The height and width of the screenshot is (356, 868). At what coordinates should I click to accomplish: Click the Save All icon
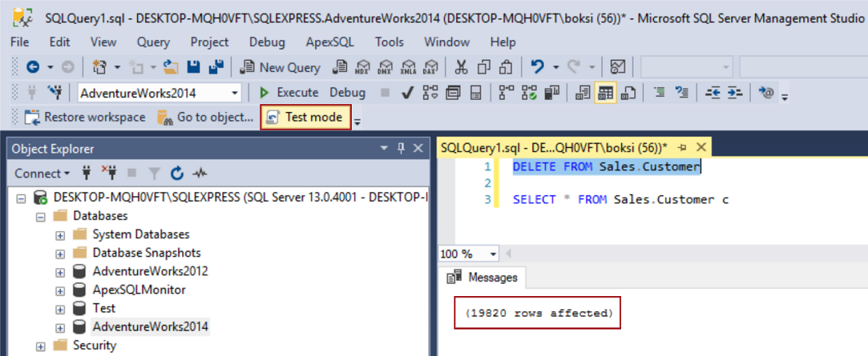click(x=216, y=67)
